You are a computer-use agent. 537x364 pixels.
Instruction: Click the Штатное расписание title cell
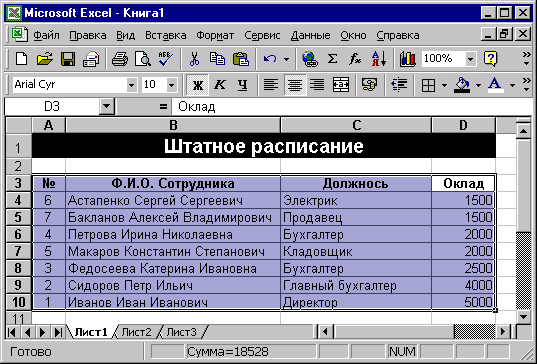pyautogui.click(x=264, y=146)
